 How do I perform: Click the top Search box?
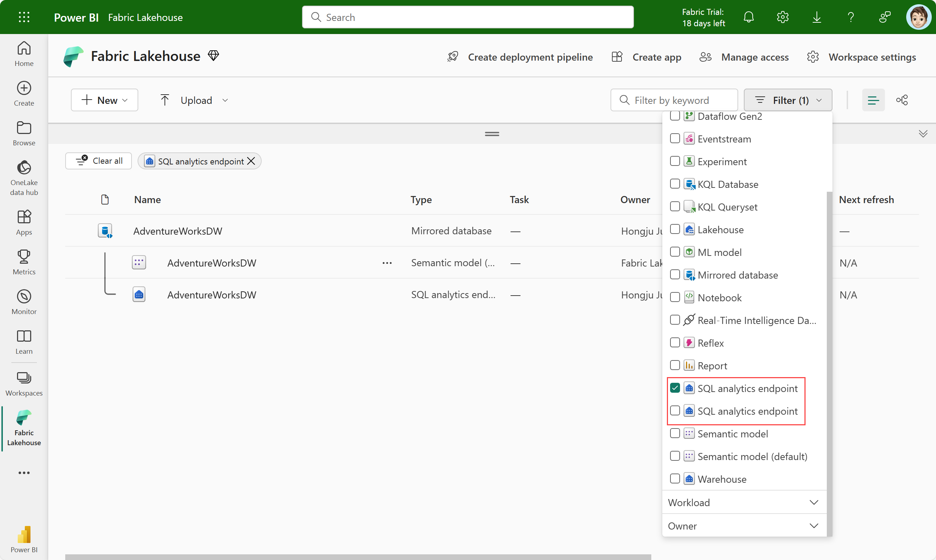click(x=468, y=17)
